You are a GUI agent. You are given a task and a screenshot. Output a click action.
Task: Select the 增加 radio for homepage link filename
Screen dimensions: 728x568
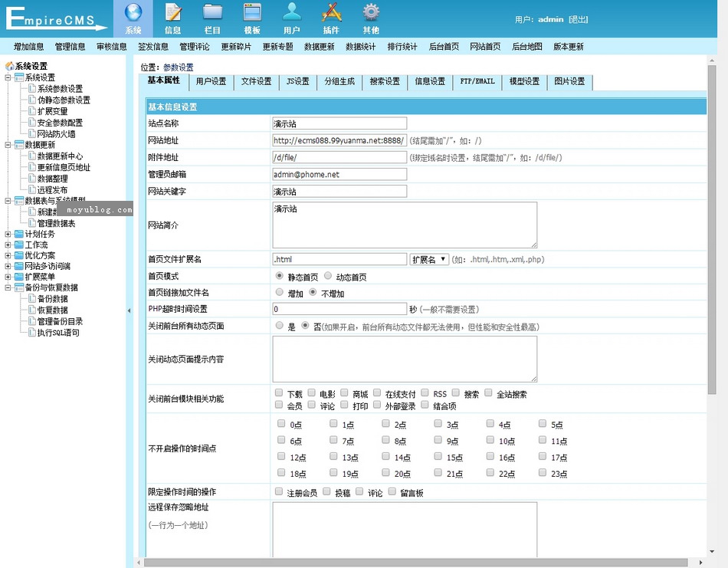pyautogui.click(x=279, y=292)
